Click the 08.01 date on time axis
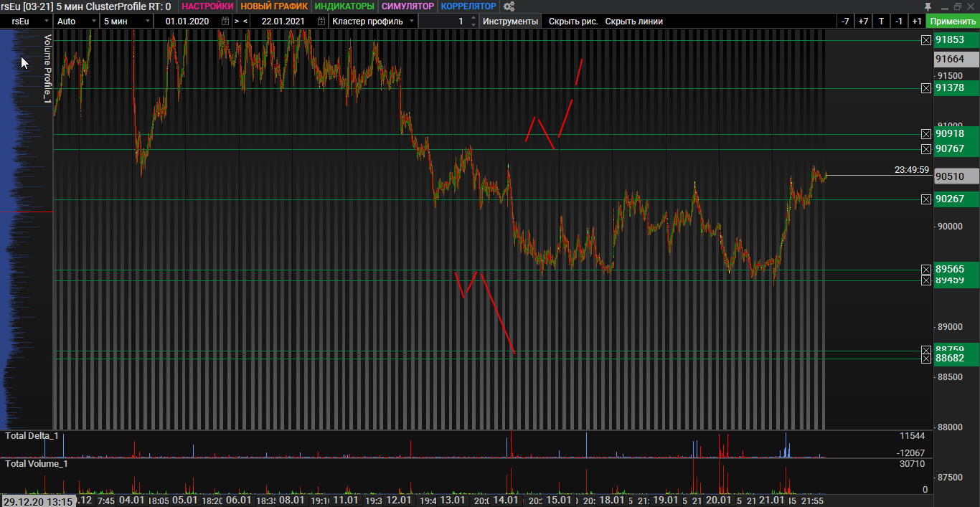Viewport: 980px width, 507px height. pyautogui.click(x=292, y=501)
